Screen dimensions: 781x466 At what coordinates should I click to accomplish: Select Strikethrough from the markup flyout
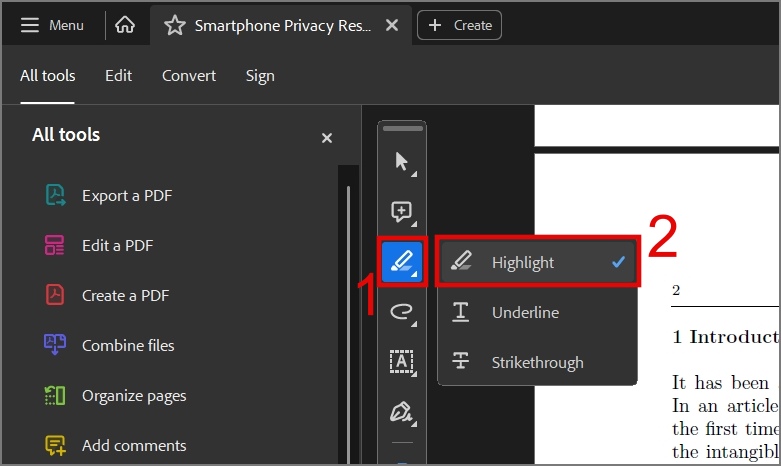(537, 362)
